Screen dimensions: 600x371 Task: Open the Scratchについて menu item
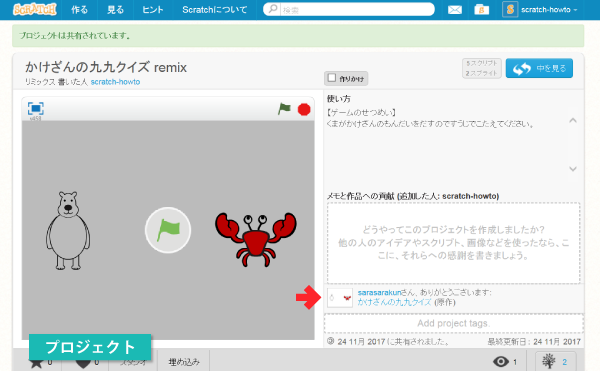(214, 10)
